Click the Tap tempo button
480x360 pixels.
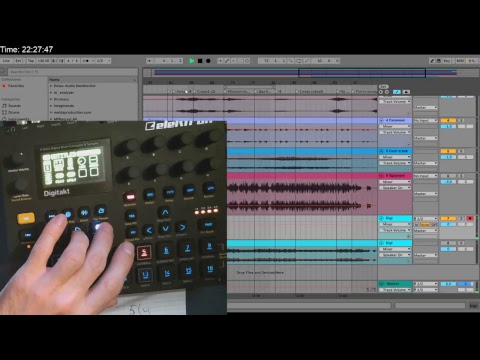point(31,61)
